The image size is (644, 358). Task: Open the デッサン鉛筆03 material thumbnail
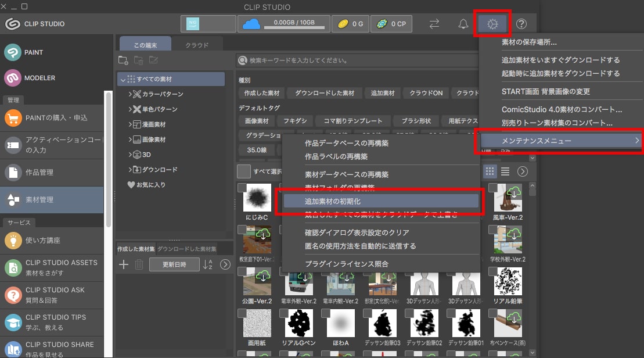382,323
